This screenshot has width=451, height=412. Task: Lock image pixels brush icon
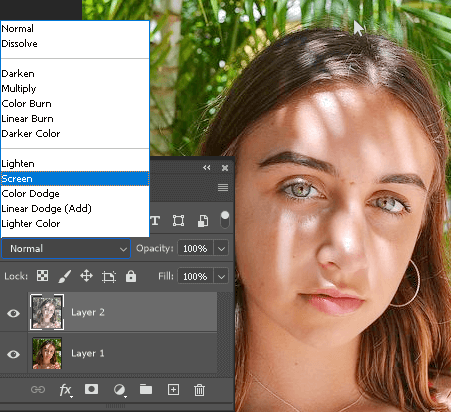tap(65, 276)
